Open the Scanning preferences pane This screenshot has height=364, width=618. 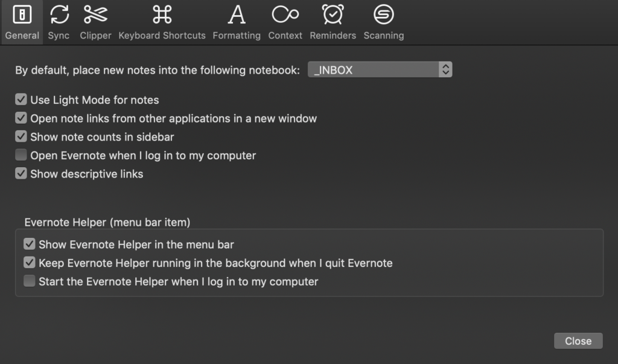(383, 22)
